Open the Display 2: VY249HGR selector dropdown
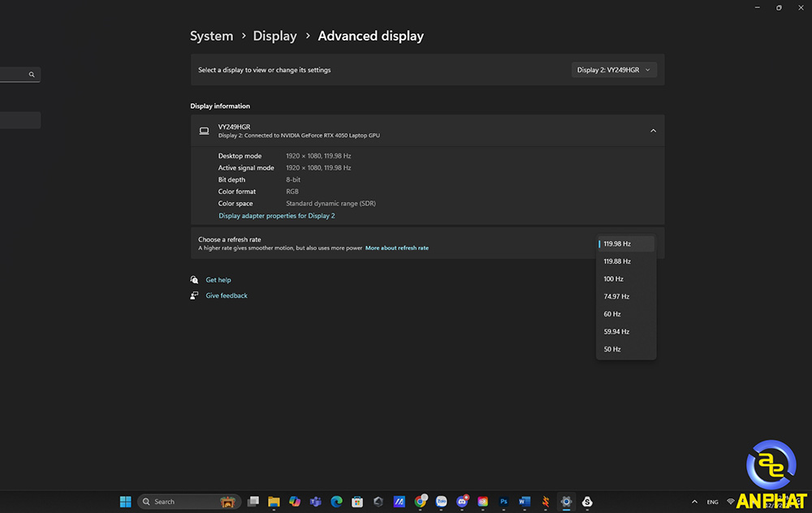 tap(614, 70)
